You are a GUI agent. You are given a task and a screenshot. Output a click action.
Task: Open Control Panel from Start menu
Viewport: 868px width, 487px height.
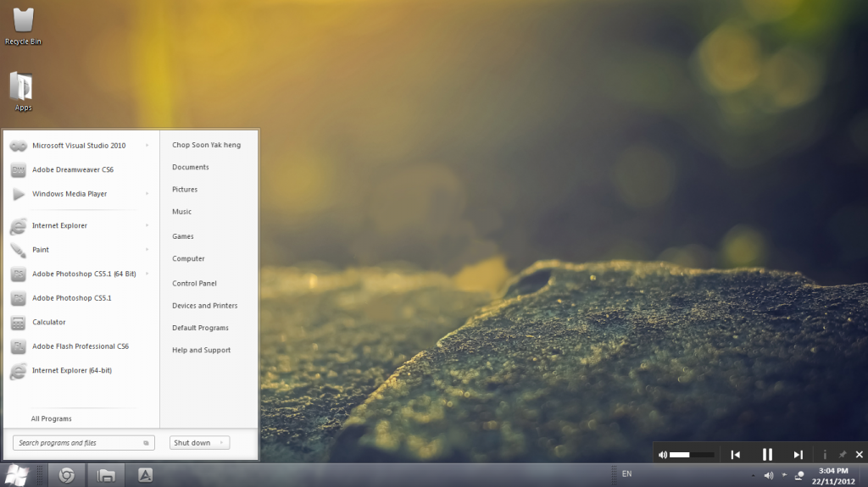pyautogui.click(x=194, y=284)
